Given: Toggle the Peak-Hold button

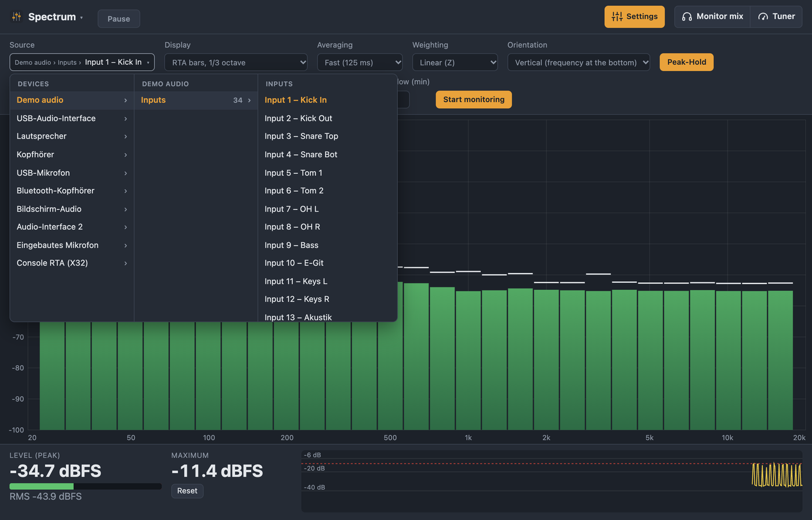Looking at the screenshot, I should (x=687, y=62).
